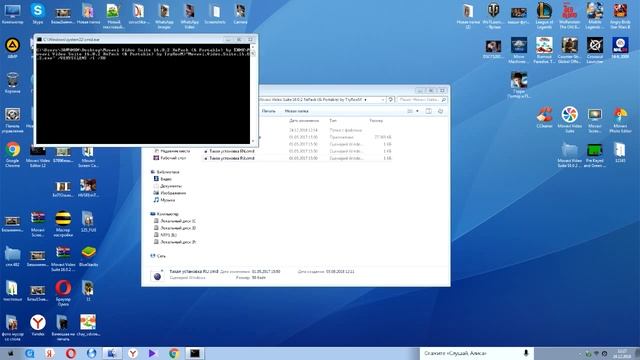Screen dimensions: 640x360
Task: Click the Windows Start button
Action: 10,353
